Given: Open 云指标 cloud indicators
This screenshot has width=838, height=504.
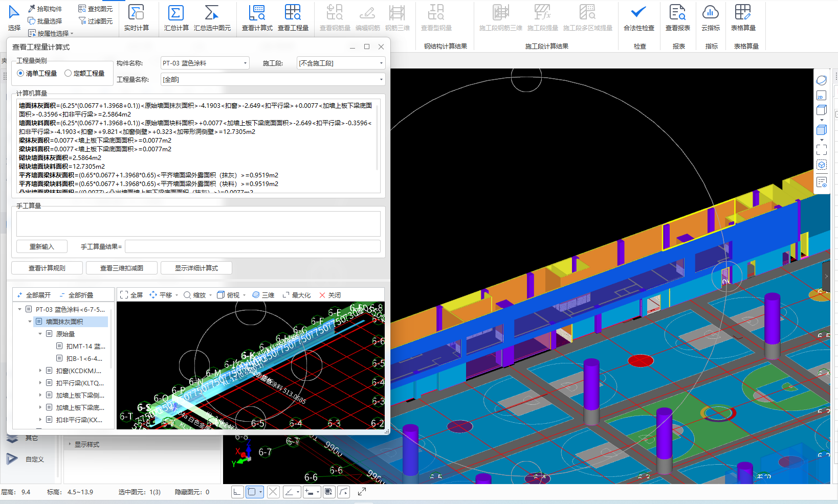Looking at the screenshot, I should point(711,18).
